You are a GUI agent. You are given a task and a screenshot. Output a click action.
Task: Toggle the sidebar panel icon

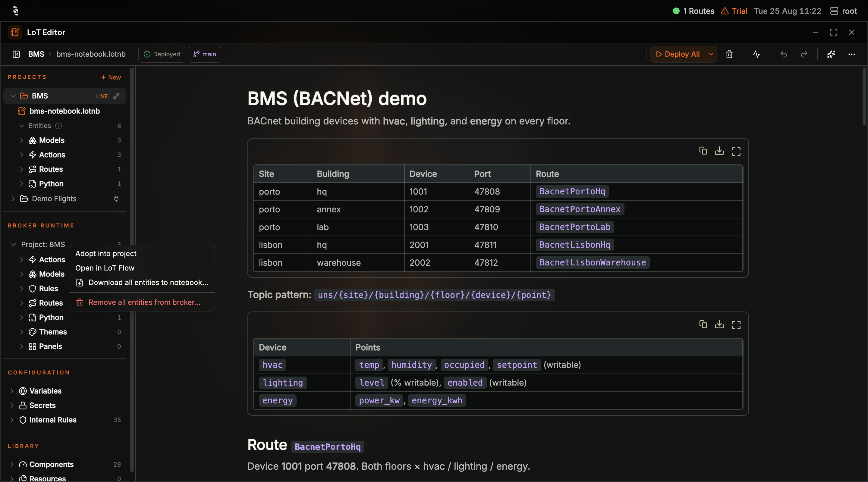click(x=16, y=54)
